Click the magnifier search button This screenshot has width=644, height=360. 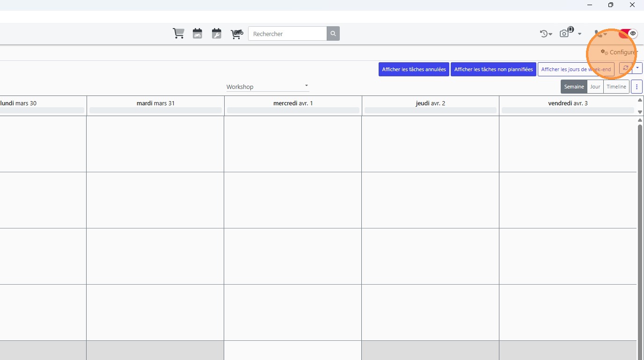coord(333,34)
